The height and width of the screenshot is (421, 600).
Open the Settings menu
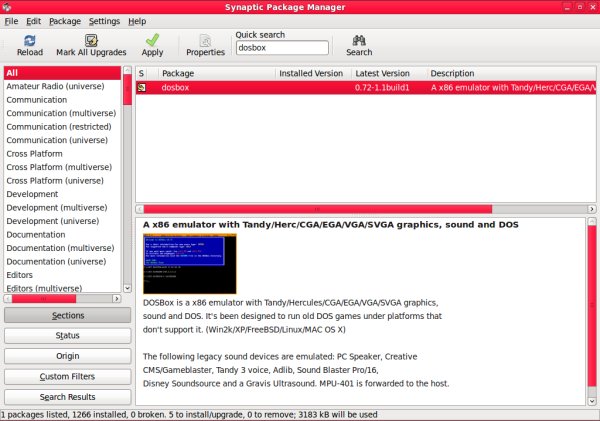(104, 21)
